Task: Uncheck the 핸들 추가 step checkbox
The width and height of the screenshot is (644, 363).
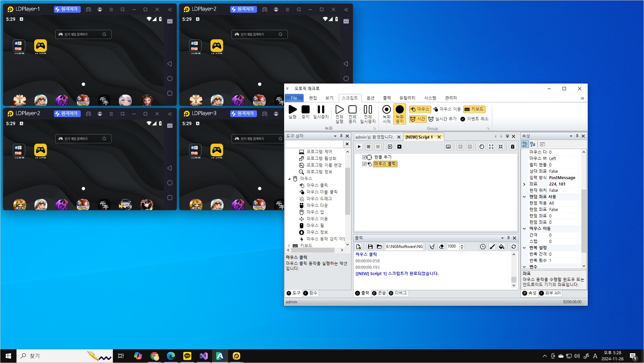Action: [364, 157]
